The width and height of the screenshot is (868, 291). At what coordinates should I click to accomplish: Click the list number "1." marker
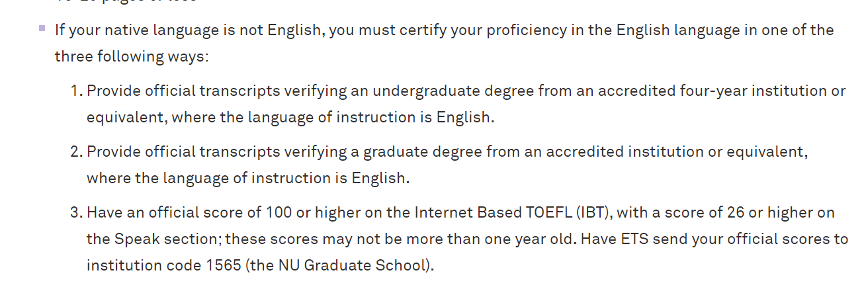point(76,91)
